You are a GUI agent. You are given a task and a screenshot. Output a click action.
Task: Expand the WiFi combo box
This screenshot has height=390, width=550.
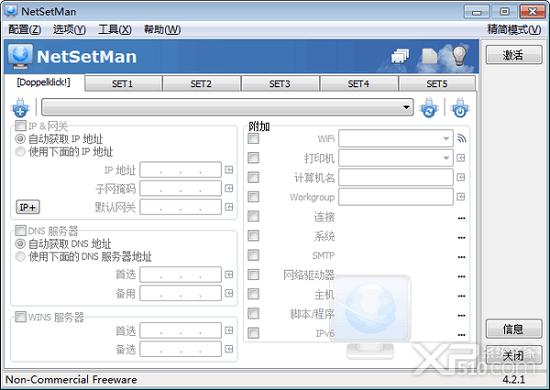click(396, 139)
